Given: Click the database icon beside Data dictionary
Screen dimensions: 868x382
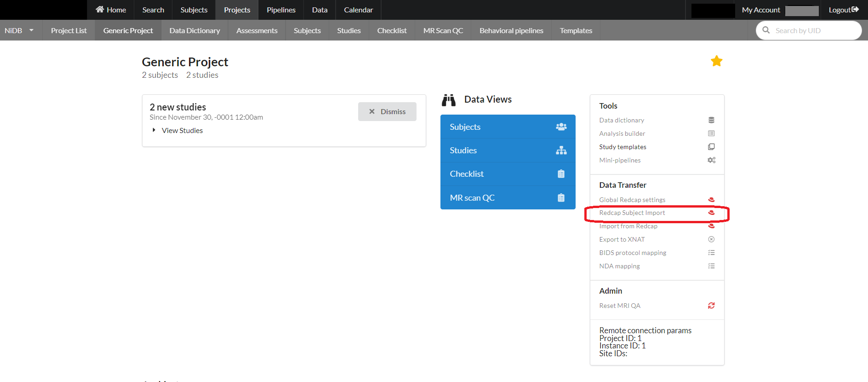Looking at the screenshot, I should (711, 120).
